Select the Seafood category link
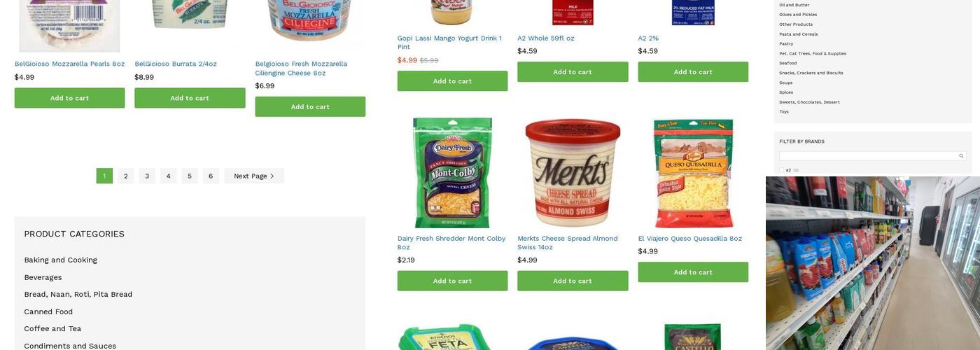The width and height of the screenshot is (980, 350). (x=788, y=63)
